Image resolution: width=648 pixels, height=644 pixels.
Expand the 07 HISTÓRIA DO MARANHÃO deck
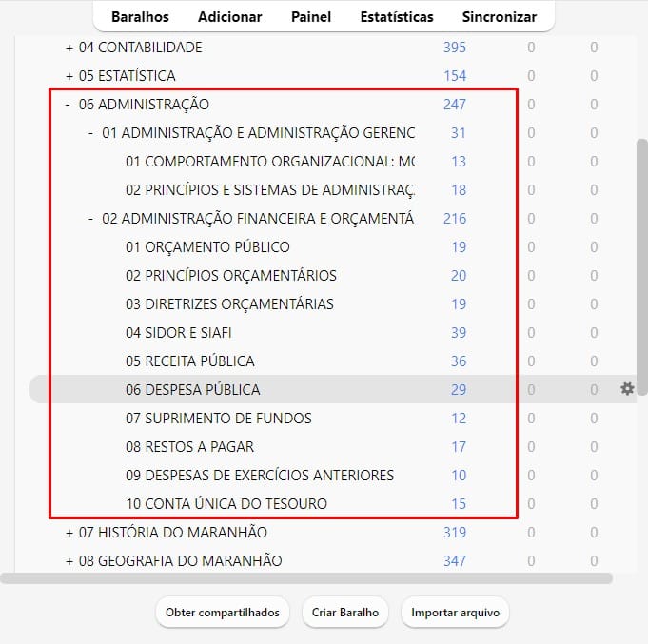69,533
